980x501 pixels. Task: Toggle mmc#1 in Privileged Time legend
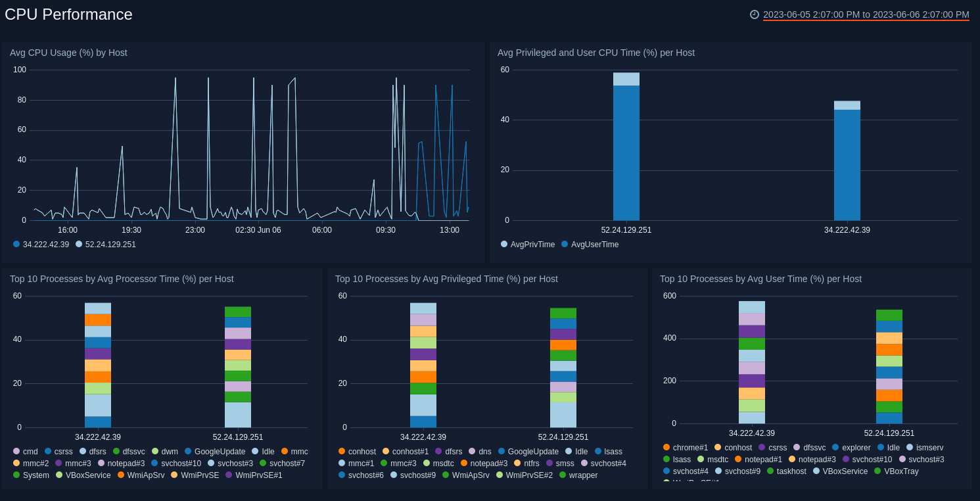[356, 464]
